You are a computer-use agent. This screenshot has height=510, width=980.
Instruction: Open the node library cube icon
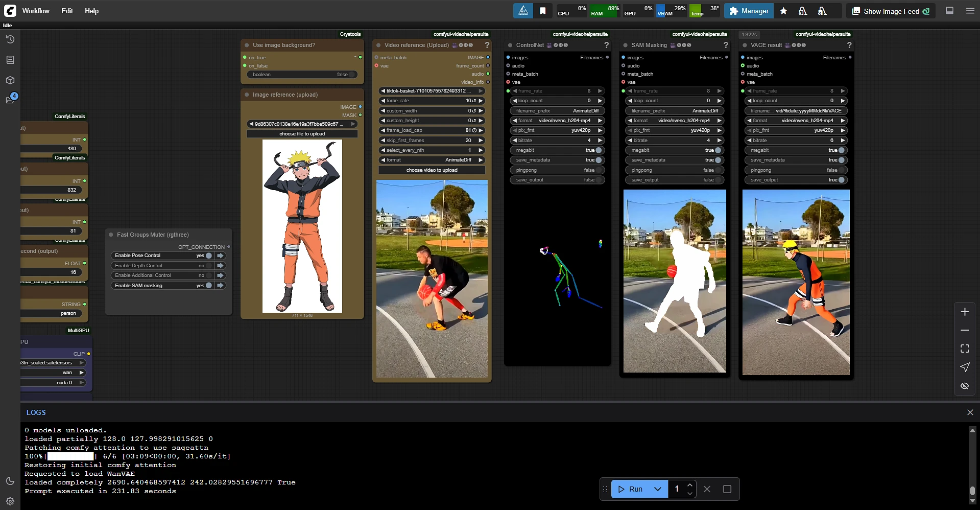pos(10,80)
